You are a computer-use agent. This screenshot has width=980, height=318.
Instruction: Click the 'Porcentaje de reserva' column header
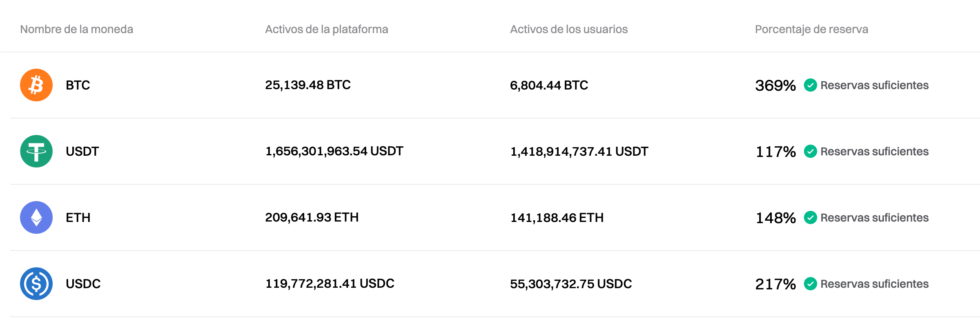[x=811, y=29]
